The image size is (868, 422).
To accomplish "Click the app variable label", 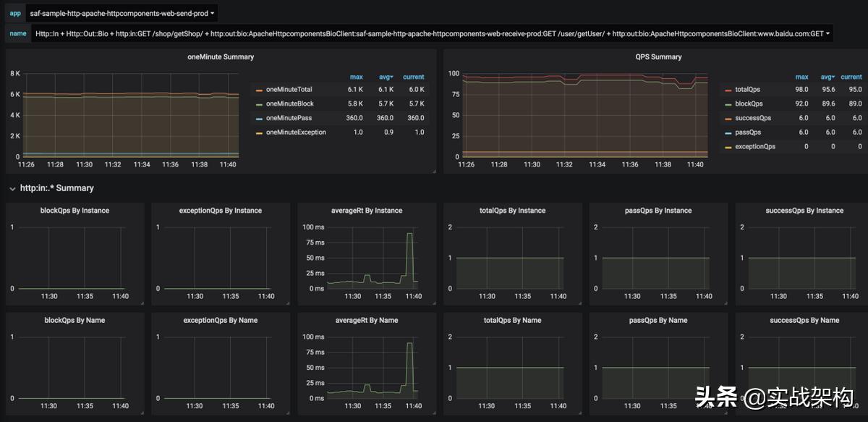I will point(15,13).
